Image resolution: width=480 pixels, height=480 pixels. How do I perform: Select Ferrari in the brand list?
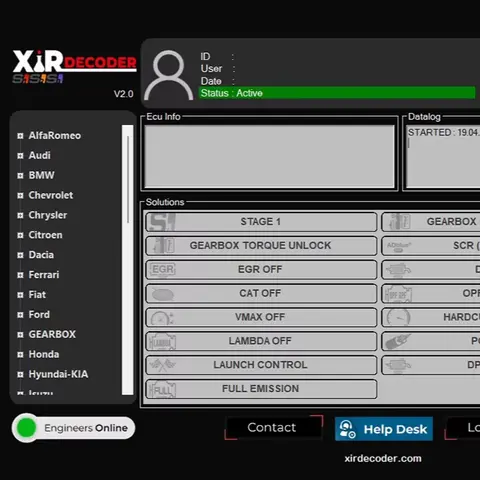point(44,275)
